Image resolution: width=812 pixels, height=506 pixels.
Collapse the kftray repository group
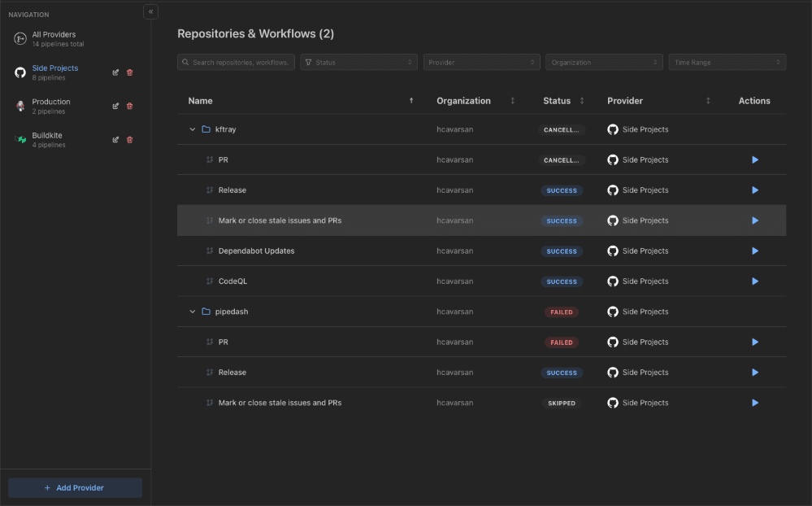193,129
